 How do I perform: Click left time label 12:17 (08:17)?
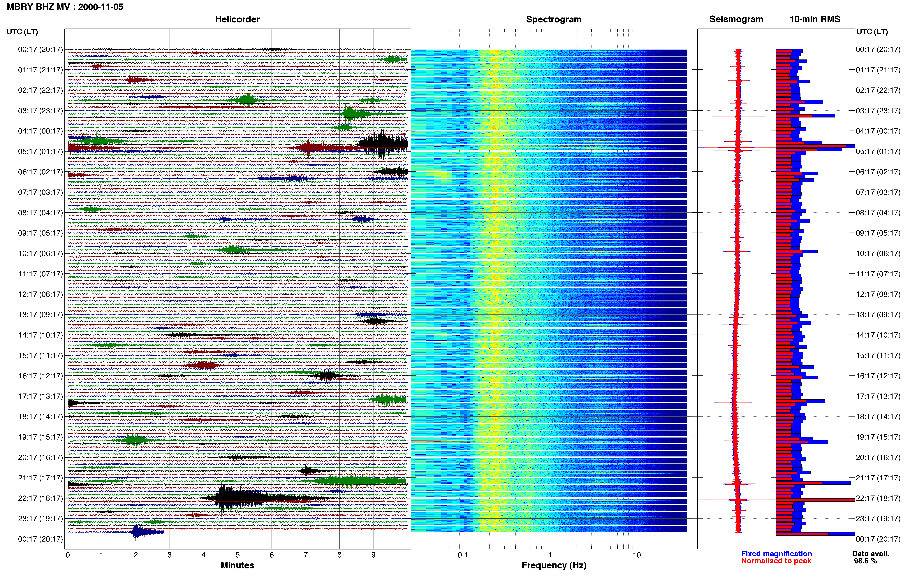coord(40,294)
